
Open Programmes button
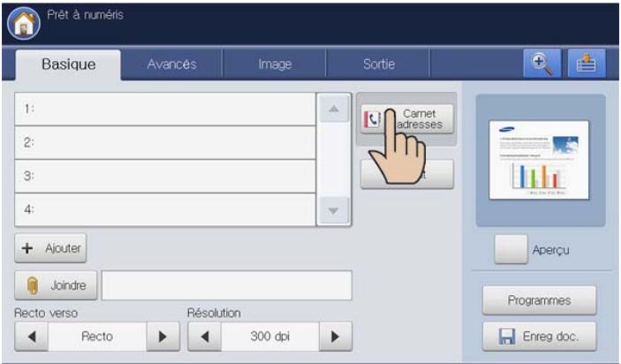[539, 300]
